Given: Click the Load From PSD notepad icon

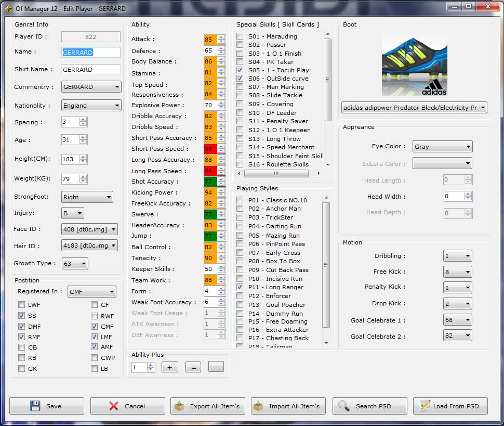Looking at the screenshot, I should coord(425,406).
